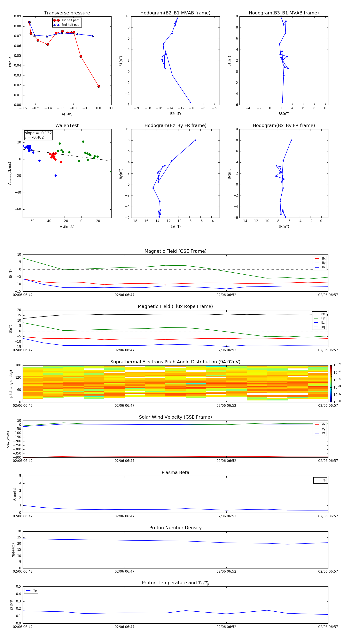The width and height of the screenshot is (351, 644).
Task: Click the "Proton Number Density" title
Action: click(175, 528)
